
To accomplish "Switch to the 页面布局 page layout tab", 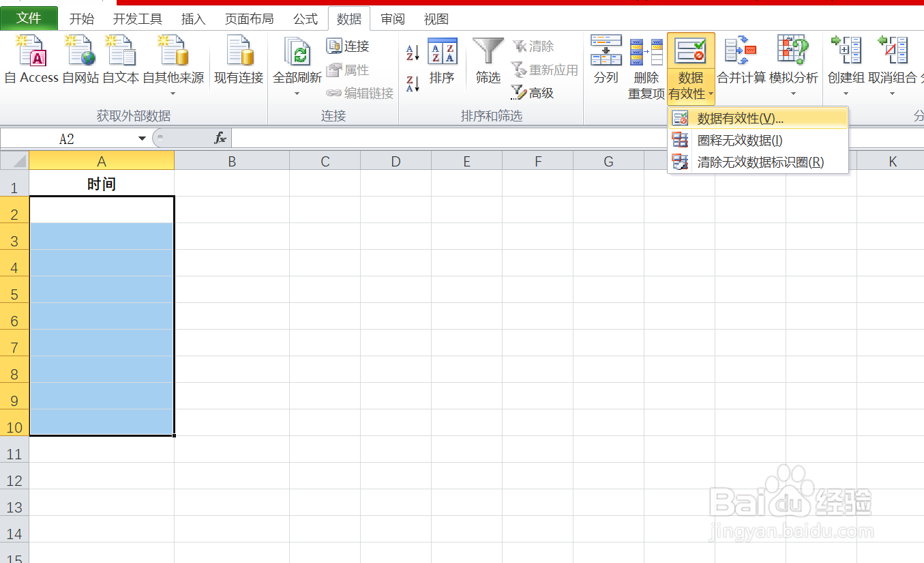I will pos(250,19).
